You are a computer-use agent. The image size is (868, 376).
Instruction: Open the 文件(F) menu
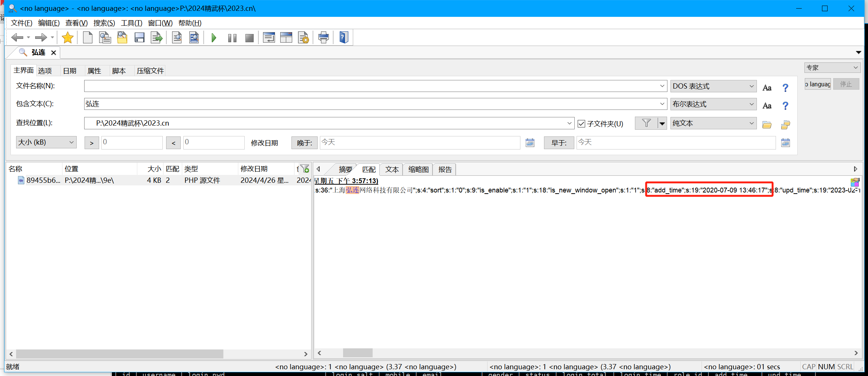21,23
